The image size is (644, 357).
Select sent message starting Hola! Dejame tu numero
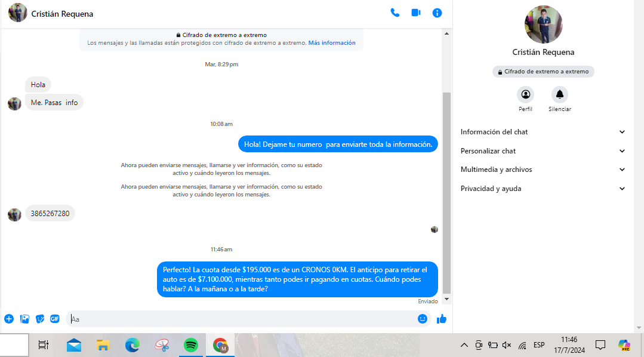point(338,144)
